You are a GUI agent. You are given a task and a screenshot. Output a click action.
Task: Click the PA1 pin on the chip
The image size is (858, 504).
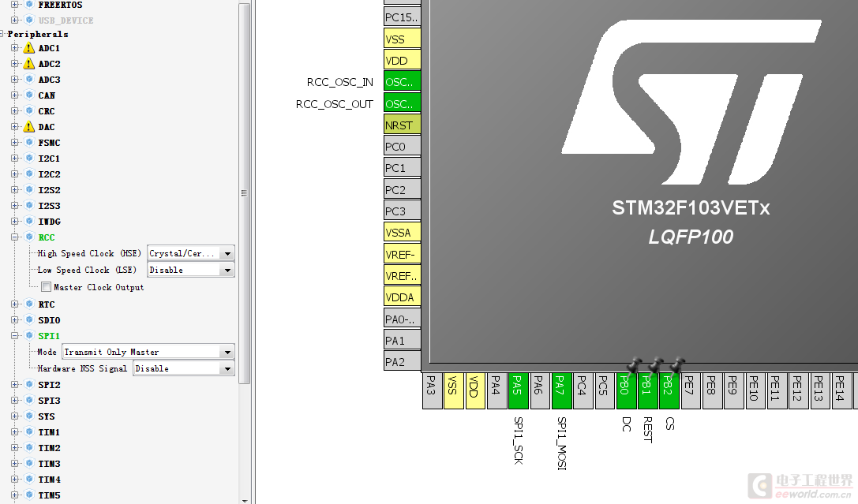(403, 341)
